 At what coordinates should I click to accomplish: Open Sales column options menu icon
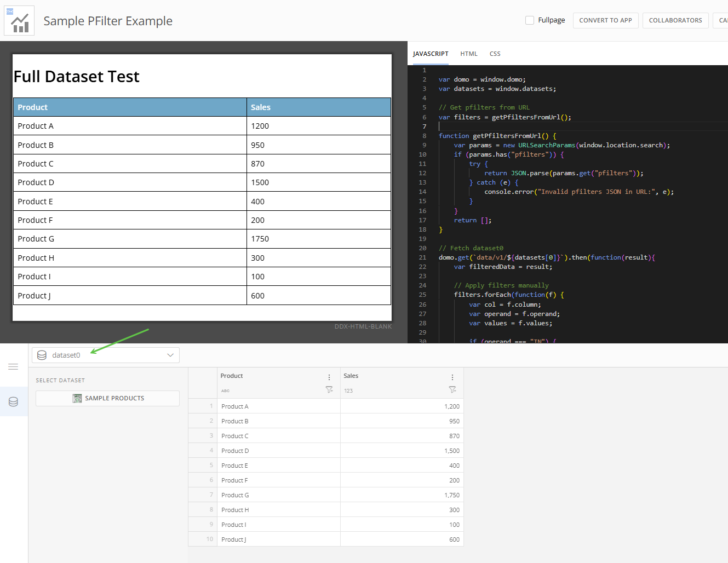pyautogui.click(x=452, y=377)
